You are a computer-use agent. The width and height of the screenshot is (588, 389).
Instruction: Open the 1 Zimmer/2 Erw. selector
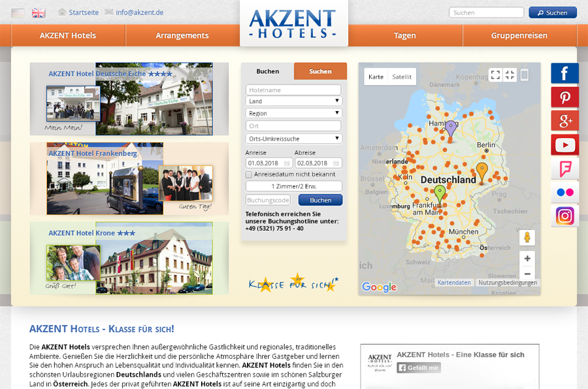293,186
